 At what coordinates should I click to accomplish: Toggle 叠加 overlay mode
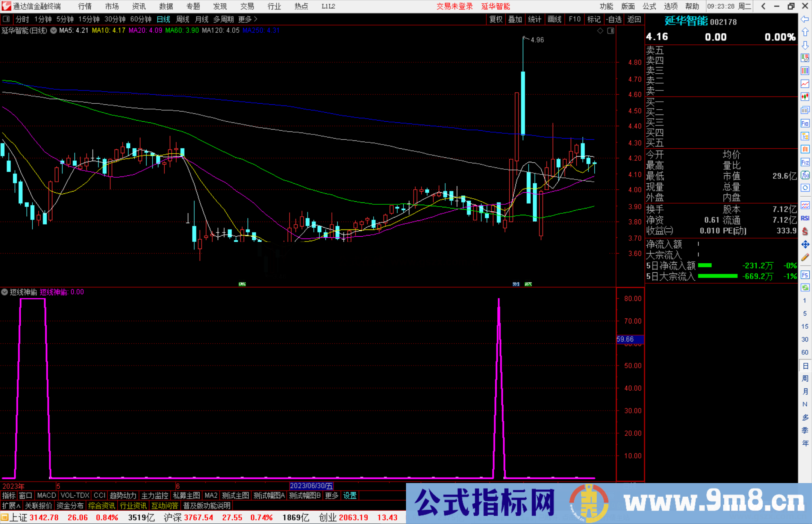point(515,19)
